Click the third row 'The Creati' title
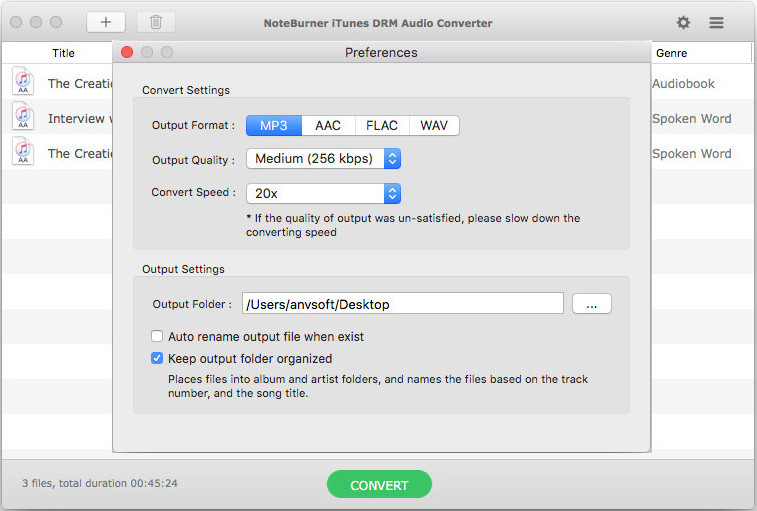This screenshot has width=757, height=511. pos(80,154)
